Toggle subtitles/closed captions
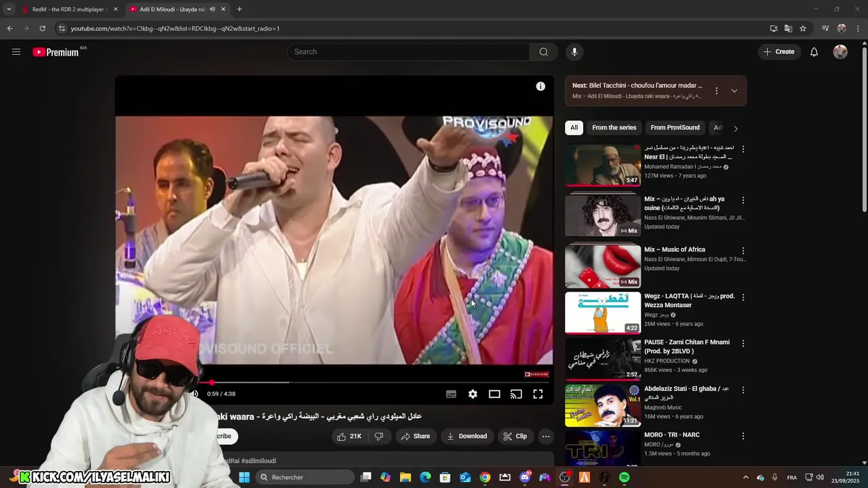This screenshot has width=868, height=488. [451, 394]
